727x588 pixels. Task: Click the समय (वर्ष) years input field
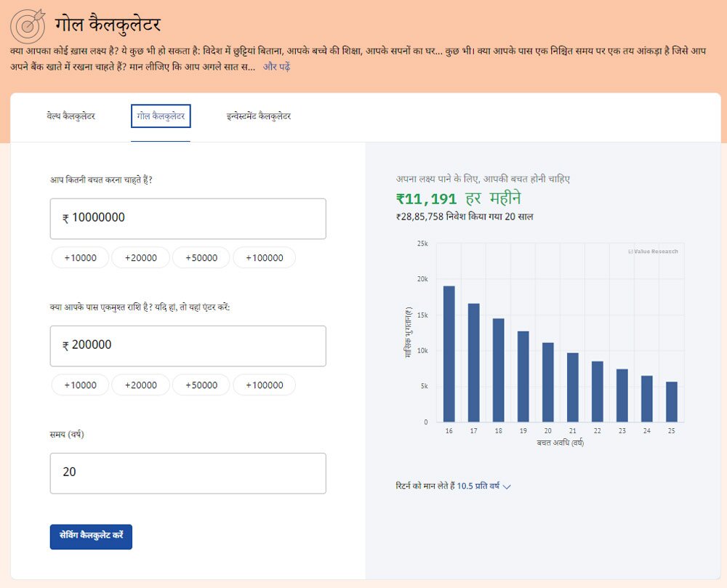(x=188, y=472)
